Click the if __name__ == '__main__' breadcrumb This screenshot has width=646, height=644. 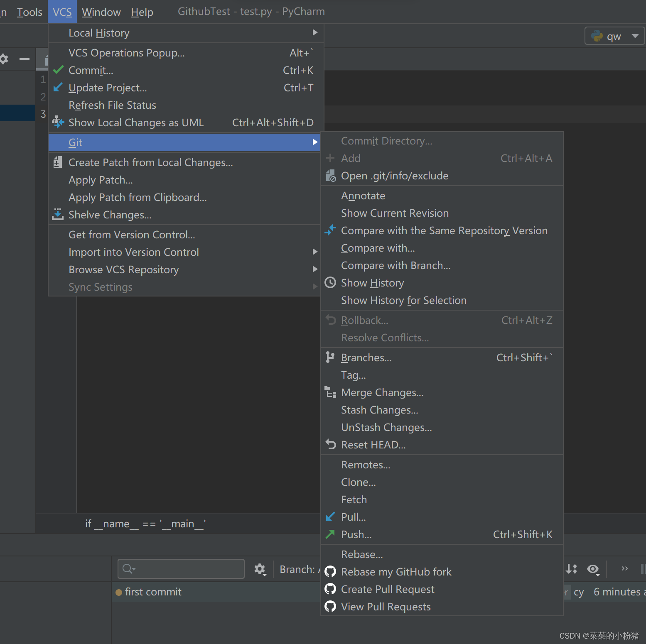[145, 524]
